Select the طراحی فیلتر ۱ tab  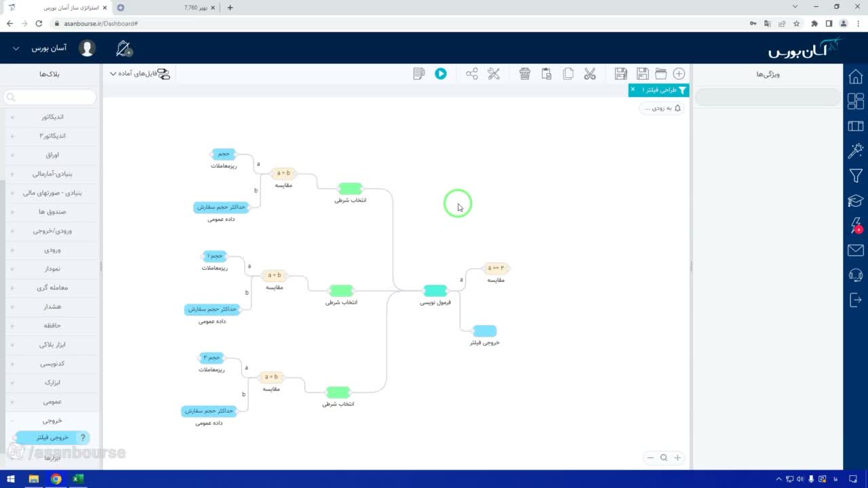[658, 90]
